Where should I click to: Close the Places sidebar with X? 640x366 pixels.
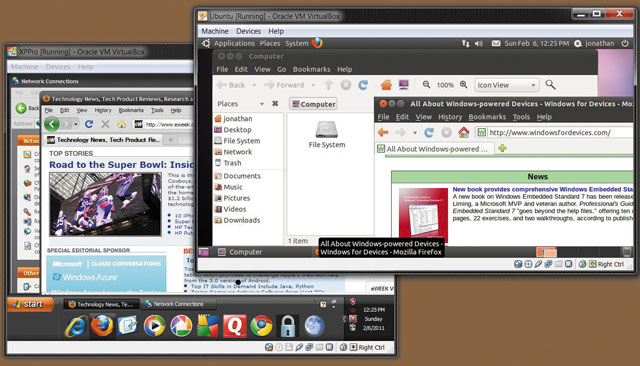[275, 104]
